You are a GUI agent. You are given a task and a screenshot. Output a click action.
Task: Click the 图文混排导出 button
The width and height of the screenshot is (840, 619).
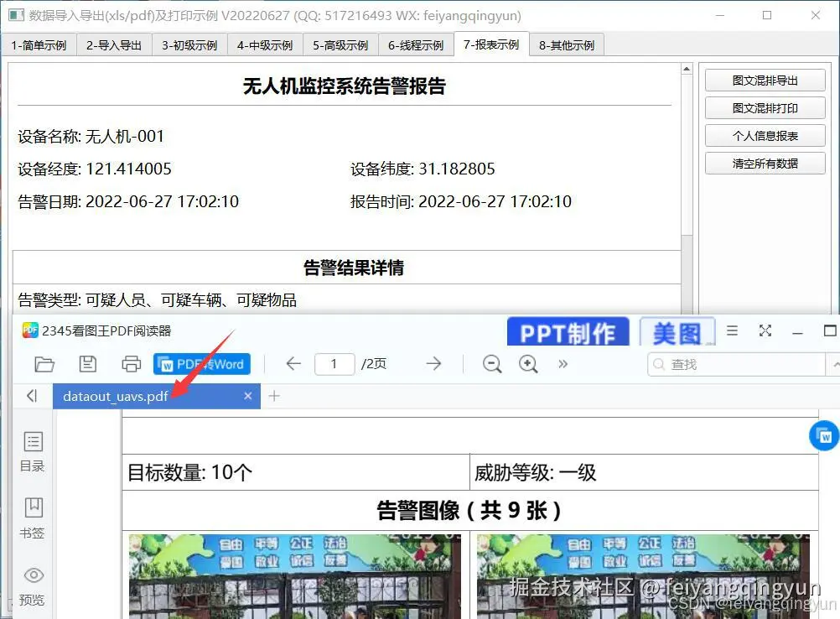coord(763,80)
